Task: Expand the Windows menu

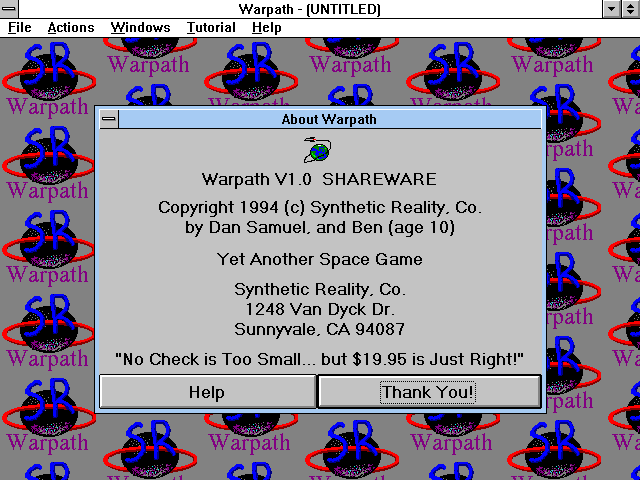Action: pyautogui.click(x=140, y=27)
